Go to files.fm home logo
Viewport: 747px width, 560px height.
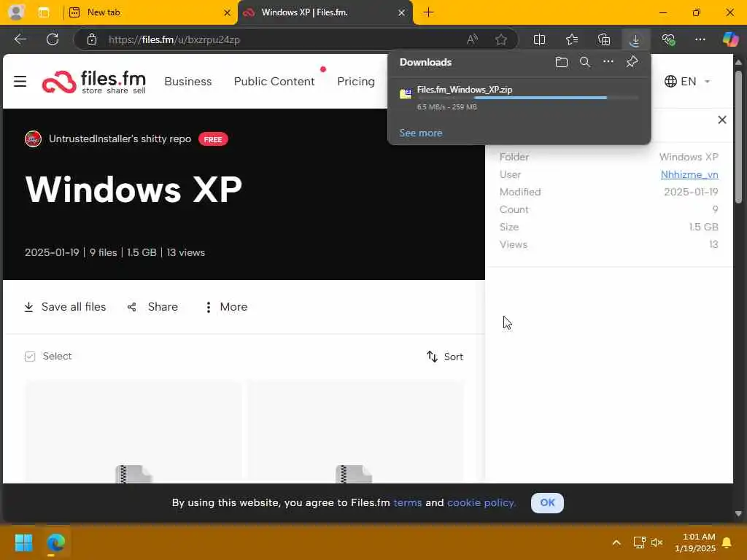[x=94, y=82]
